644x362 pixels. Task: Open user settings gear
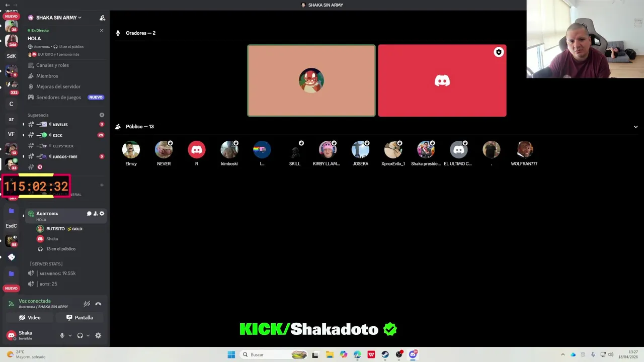(98, 335)
